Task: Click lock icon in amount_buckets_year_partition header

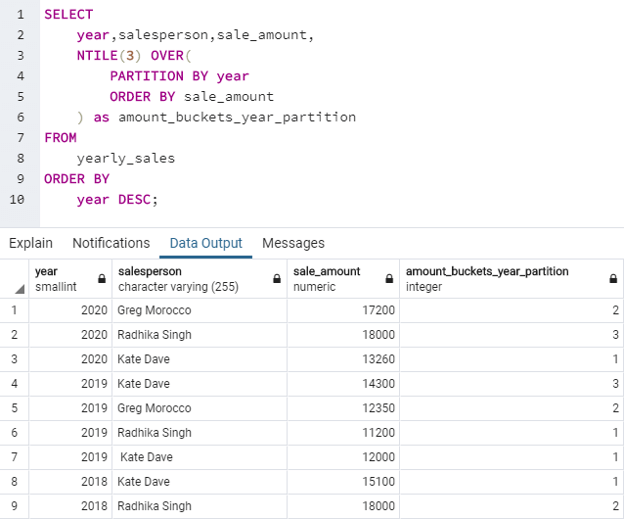Action: [613, 279]
